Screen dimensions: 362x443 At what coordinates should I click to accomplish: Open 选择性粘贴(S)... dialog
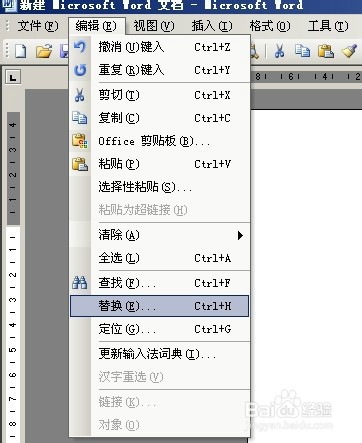pyautogui.click(x=160, y=187)
